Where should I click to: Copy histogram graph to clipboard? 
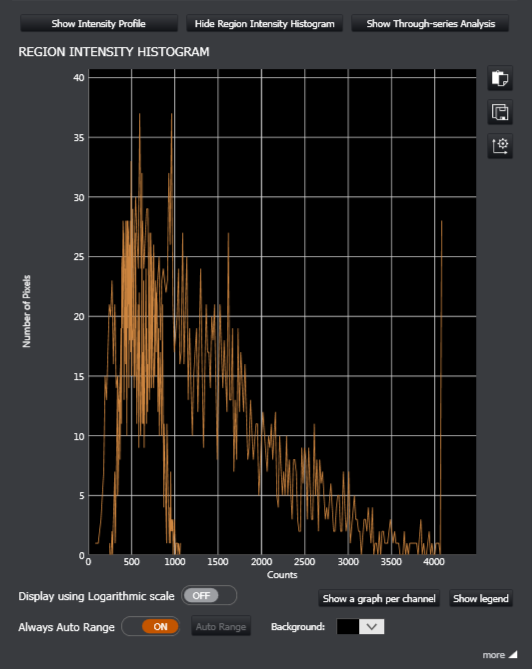pyautogui.click(x=500, y=78)
